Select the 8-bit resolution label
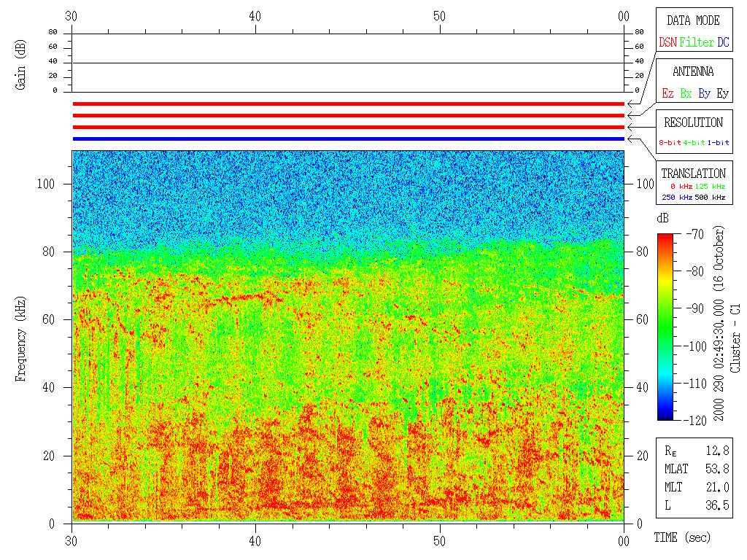The height and width of the screenshot is (560, 747). click(670, 143)
